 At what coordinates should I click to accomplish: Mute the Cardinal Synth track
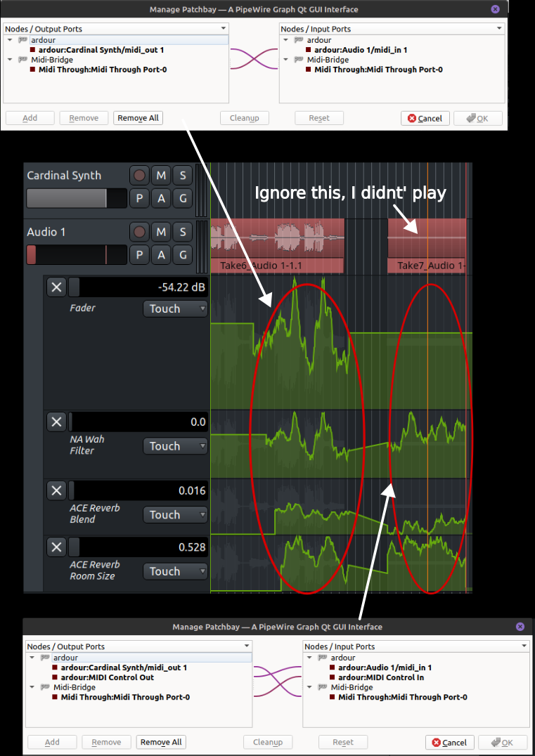(162, 175)
